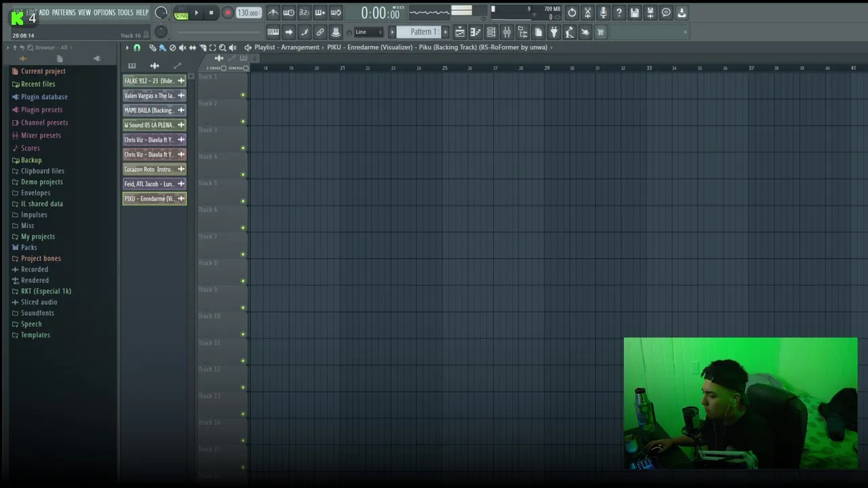Mute Track 9 with its green dot
The height and width of the screenshot is (488, 868).
pos(243,307)
